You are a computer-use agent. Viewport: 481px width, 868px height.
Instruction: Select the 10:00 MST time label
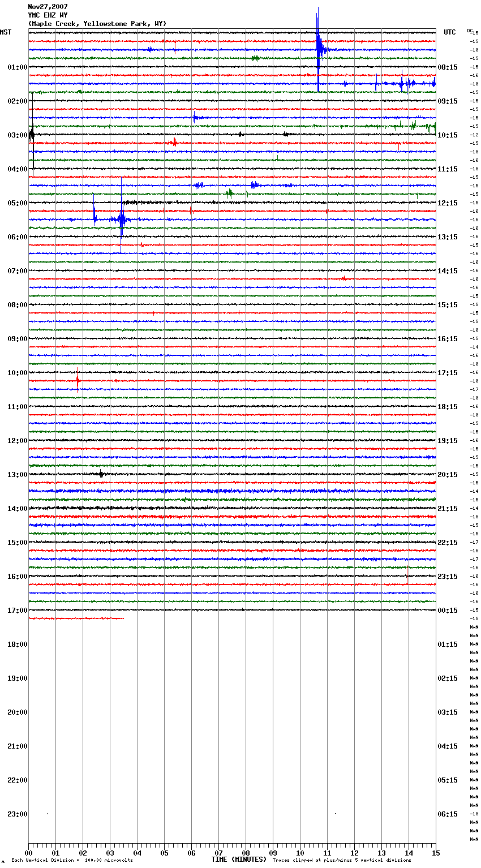pos(18,373)
